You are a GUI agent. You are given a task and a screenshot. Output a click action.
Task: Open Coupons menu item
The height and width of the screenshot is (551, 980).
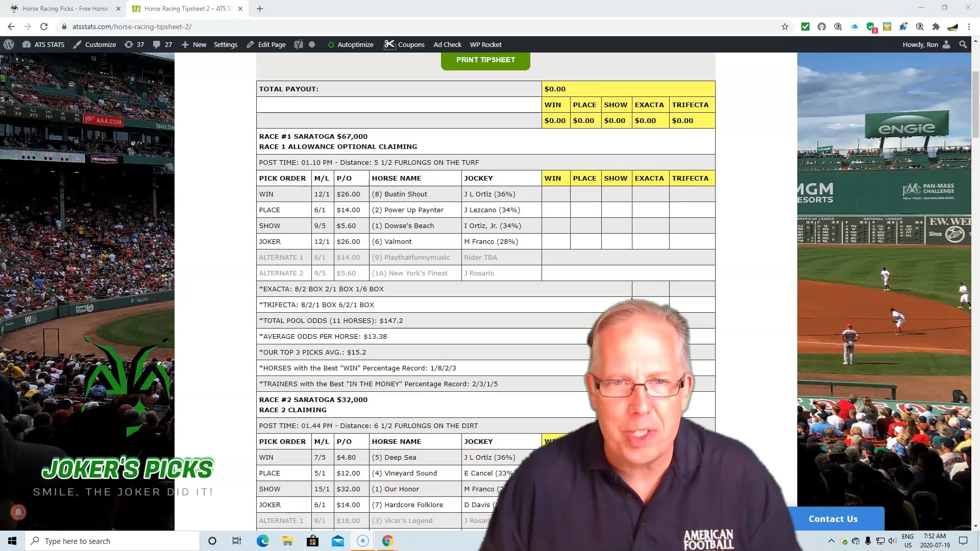tap(404, 44)
